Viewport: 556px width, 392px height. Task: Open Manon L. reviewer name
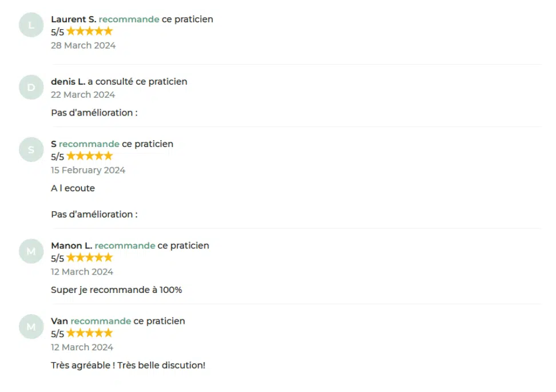point(72,246)
